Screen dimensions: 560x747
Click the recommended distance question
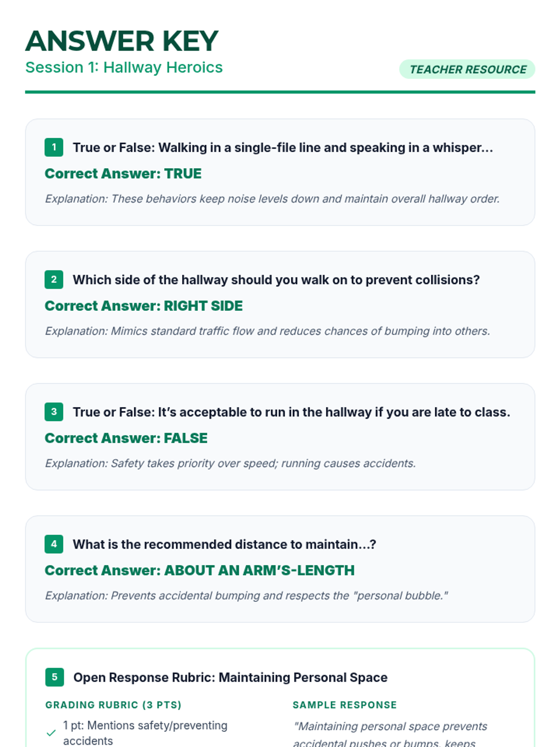[224, 544]
